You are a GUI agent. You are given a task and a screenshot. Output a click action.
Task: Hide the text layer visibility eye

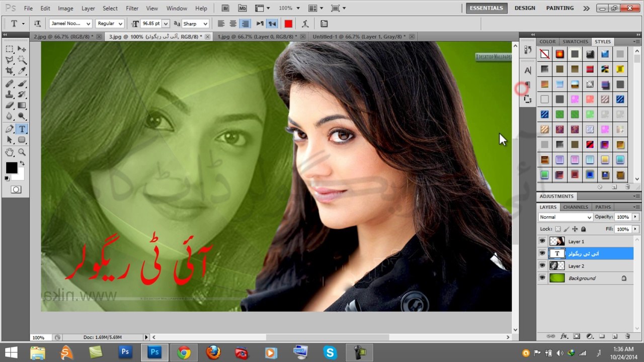click(x=542, y=253)
